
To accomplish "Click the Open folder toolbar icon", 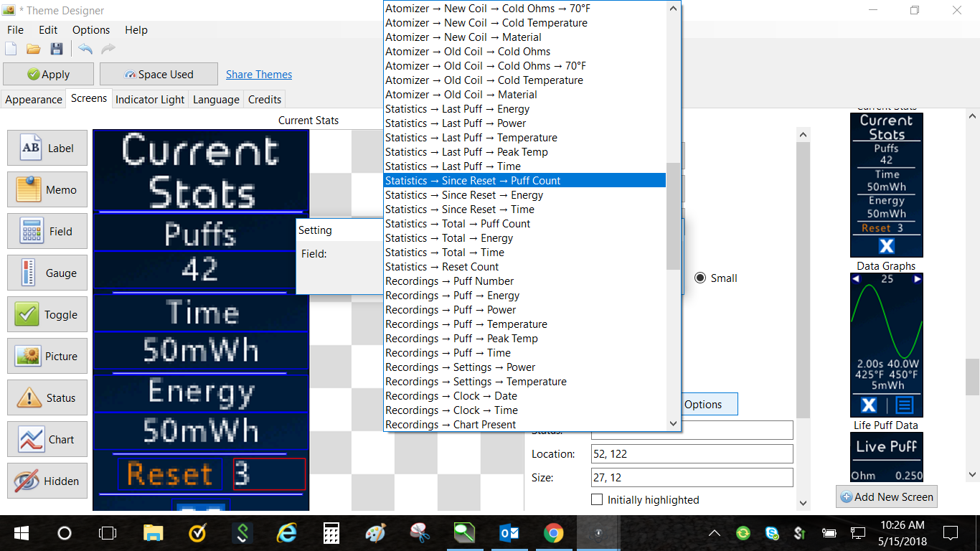I will [33, 49].
